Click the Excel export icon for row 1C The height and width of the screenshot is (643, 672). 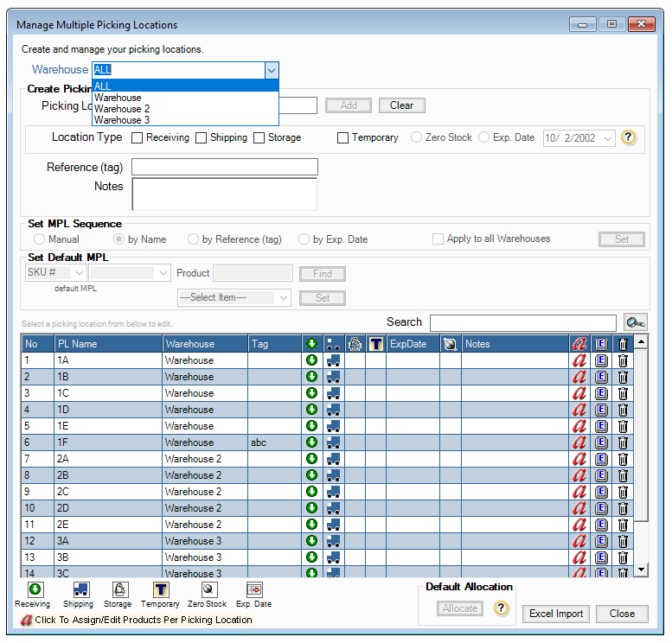[x=602, y=393]
